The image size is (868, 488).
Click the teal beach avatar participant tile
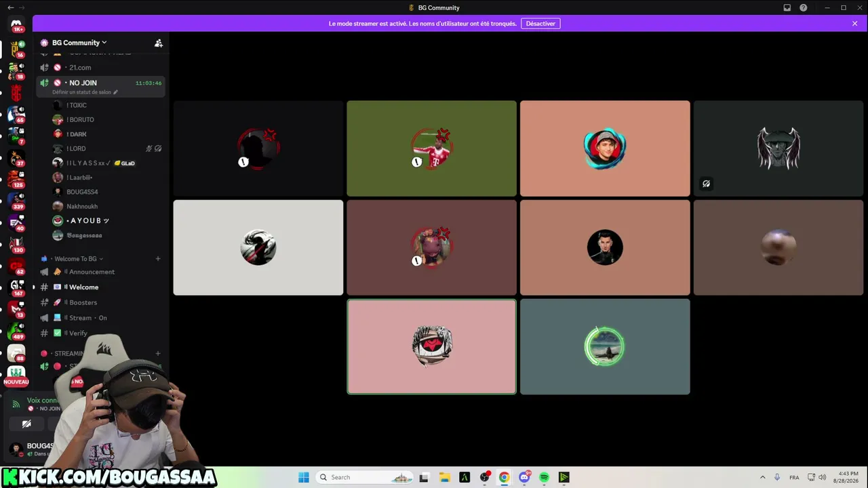[605, 346]
